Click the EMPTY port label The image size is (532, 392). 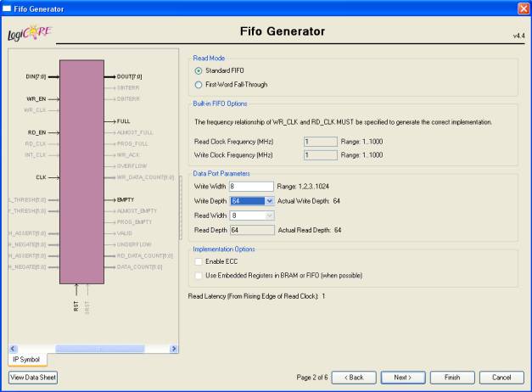(126, 200)
